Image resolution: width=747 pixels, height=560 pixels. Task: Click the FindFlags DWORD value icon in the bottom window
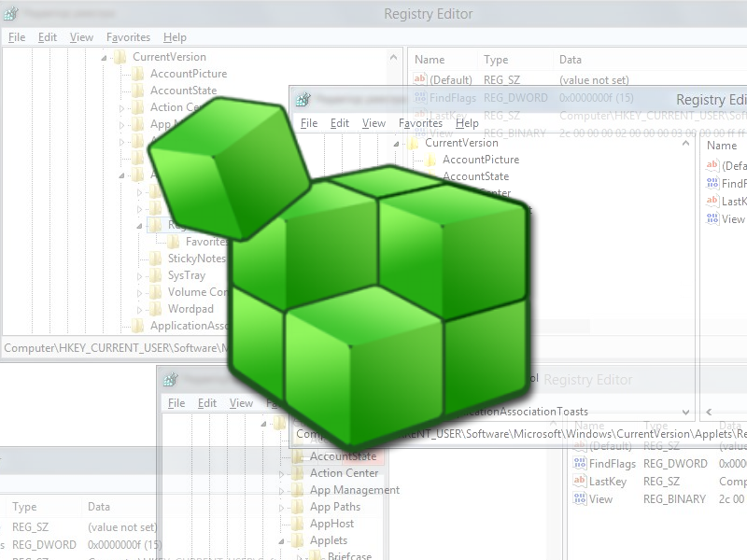(x=580, y=463)
